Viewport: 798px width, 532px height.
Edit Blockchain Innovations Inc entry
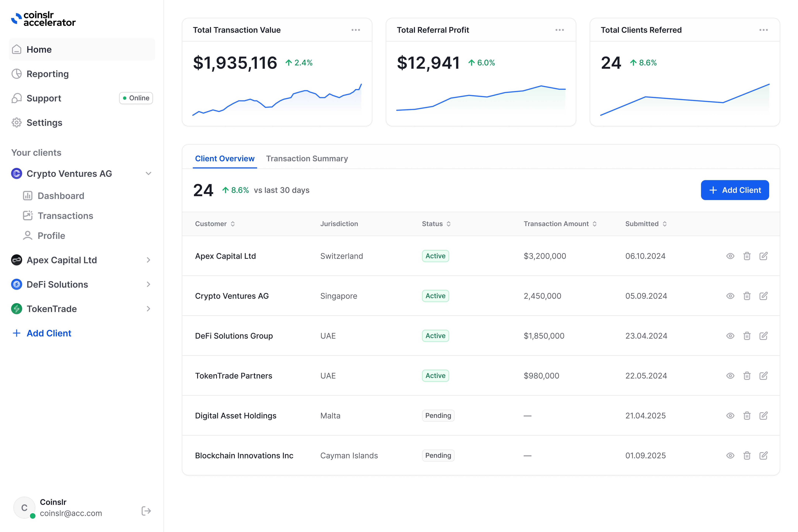(x=763, y=455)
